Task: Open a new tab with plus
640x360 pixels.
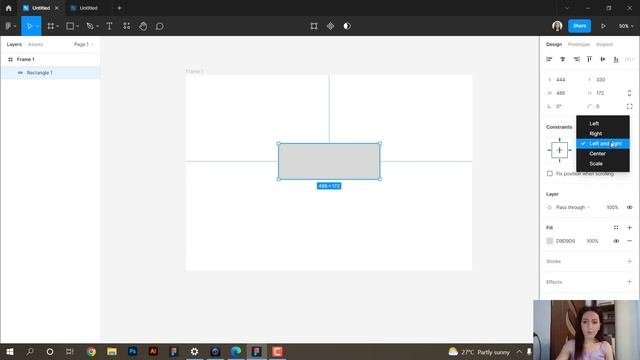Action: click(120, 8)
